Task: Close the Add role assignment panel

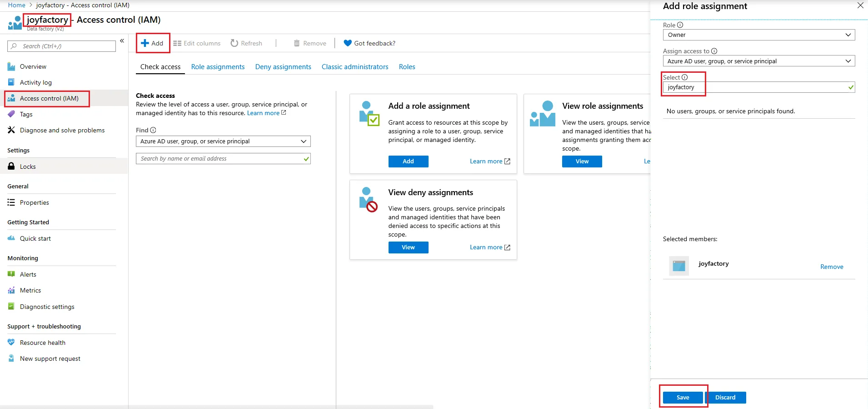Action: coord(860,5)
